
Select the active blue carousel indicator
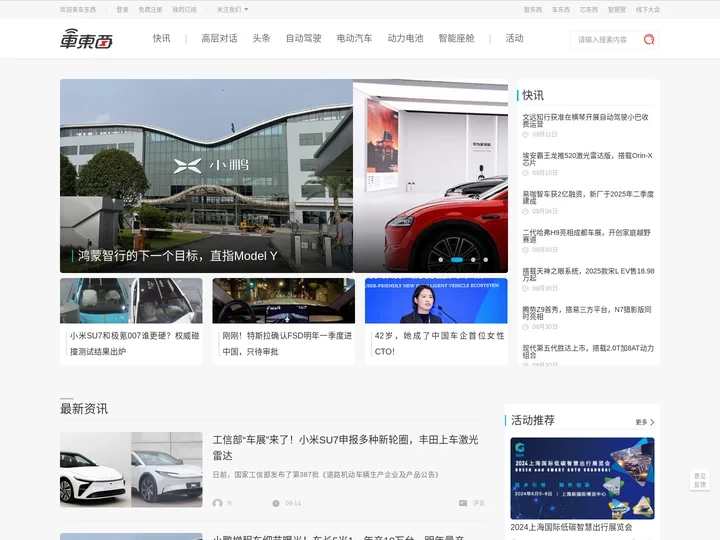tap(457, 259)
